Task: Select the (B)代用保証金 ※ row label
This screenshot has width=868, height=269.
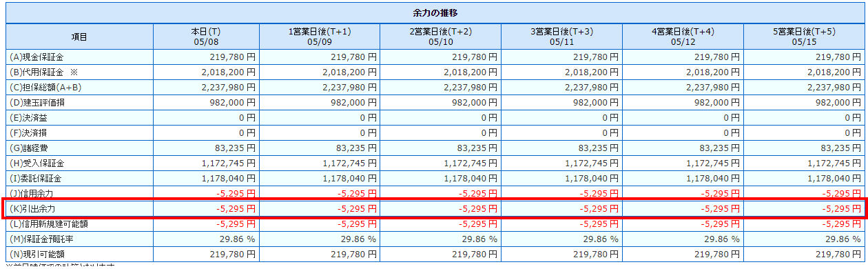Action: point(44,72)
